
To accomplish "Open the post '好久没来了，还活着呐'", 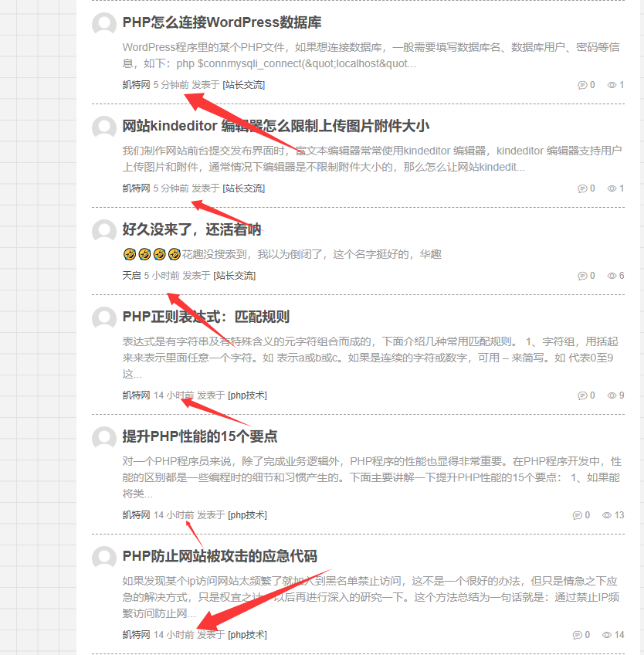I will tap(192, 229).
